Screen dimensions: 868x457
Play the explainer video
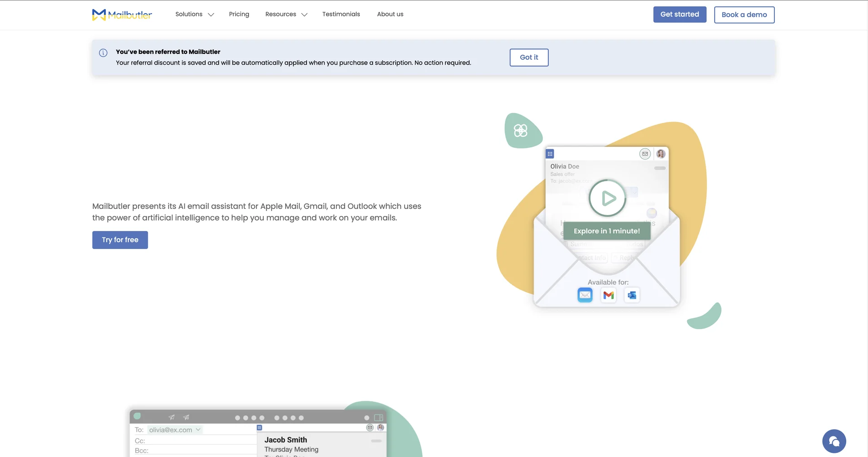607,198
